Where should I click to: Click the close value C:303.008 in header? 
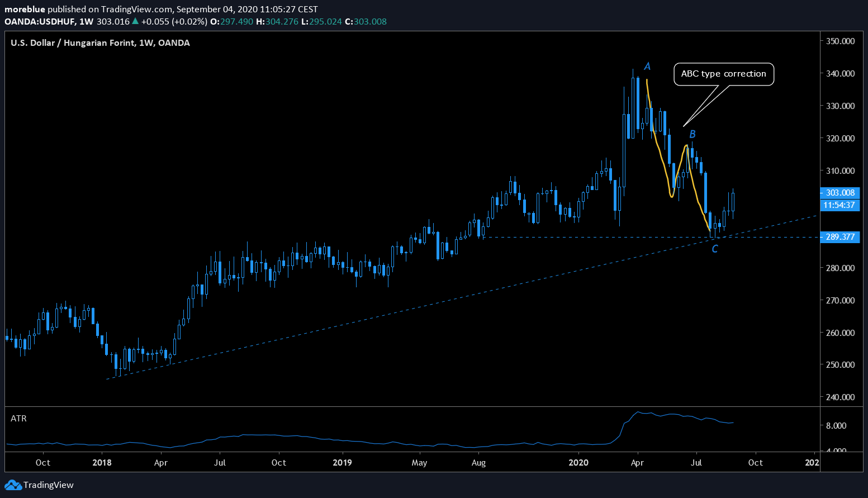click(366, 22)
